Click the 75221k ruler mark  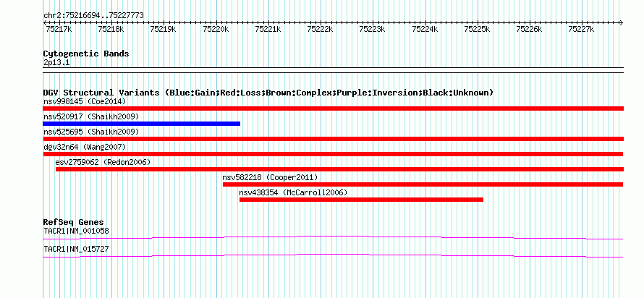268,29
